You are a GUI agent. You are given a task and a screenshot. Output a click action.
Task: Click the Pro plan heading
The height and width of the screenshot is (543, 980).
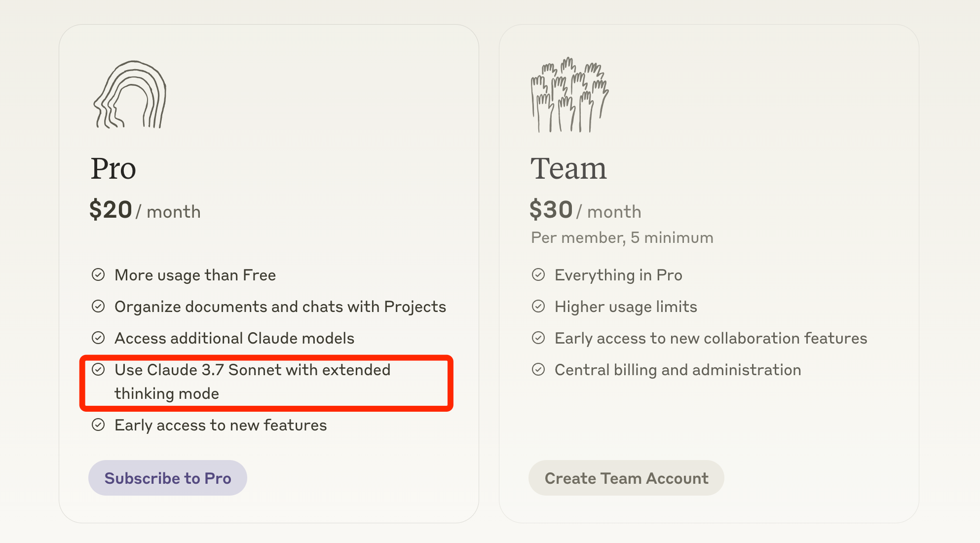pyautogui.click(x=113, y=169)
